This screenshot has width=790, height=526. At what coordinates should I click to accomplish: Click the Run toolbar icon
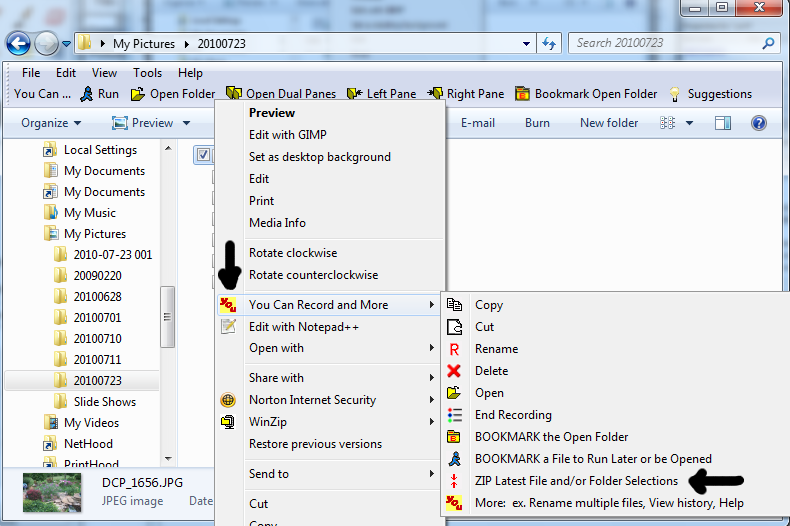[87, 94]
